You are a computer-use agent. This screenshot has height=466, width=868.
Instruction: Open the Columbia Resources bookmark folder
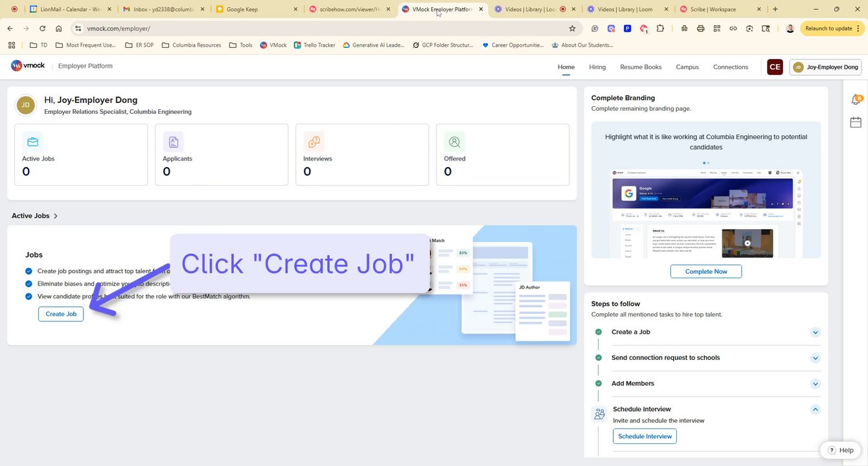coord(191,45)
